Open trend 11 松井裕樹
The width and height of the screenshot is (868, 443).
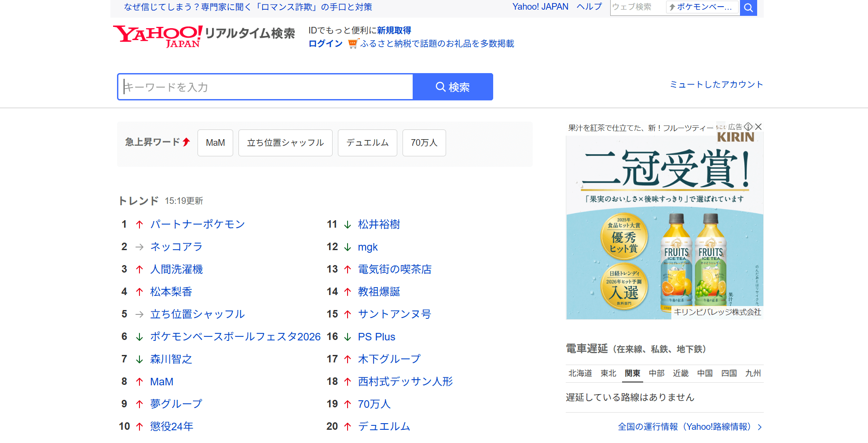click(379, 224)
